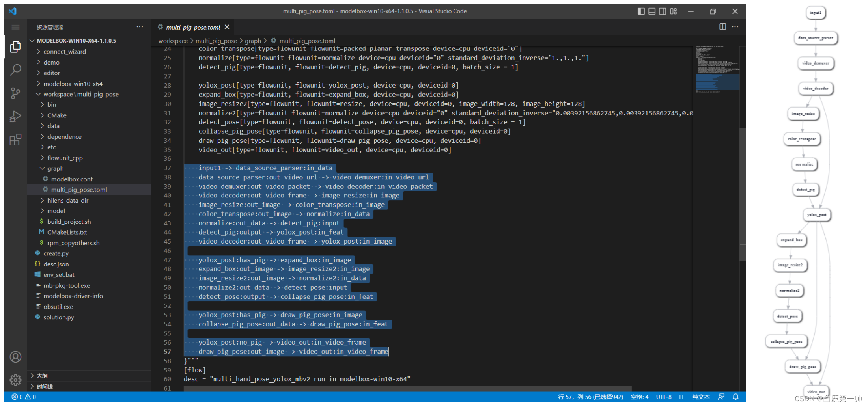Image resolution: width=868 pixels, height=406 pixels.
Task: Click graph in breadcrumb path
Action: click(x=253, y=41)
